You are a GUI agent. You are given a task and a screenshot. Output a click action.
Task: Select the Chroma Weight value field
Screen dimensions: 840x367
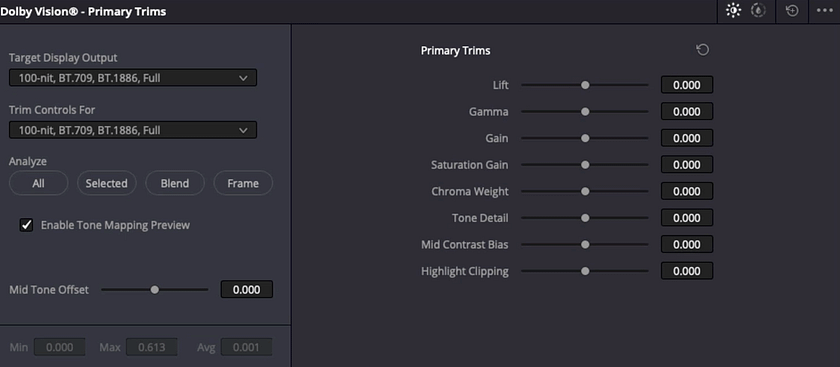(687, 191)
